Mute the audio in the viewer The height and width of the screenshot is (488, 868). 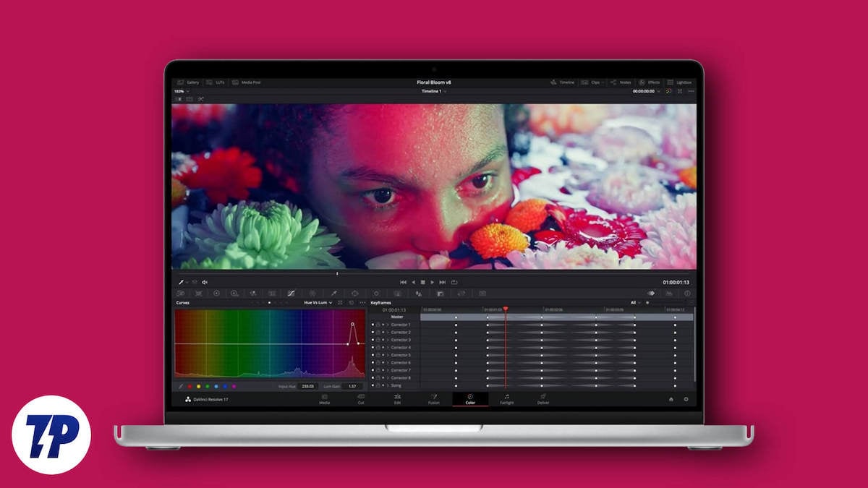coord(205,281)
